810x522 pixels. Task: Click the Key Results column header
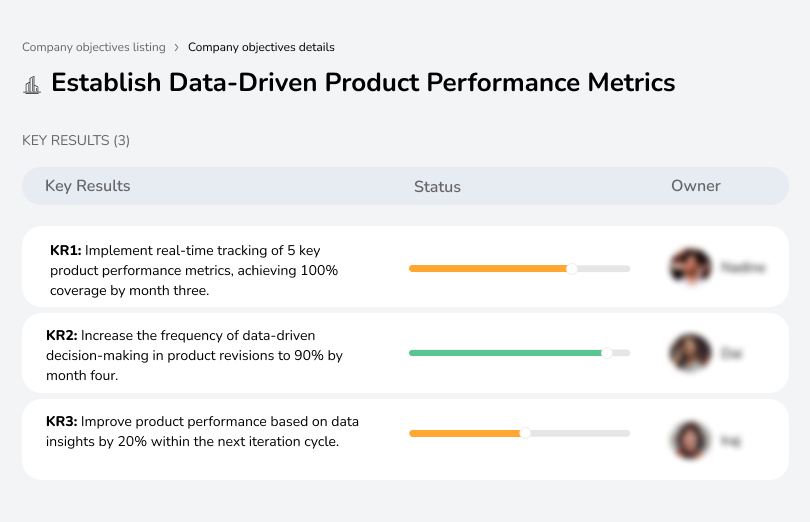88,186
